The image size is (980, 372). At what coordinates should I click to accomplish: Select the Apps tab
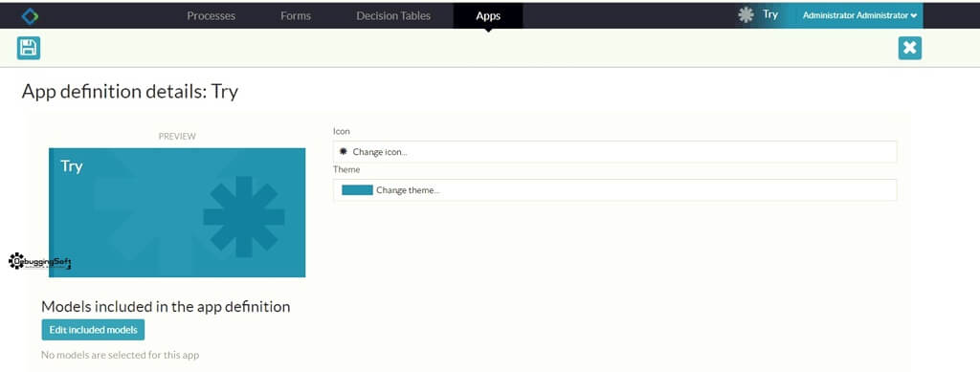(488, 16)
